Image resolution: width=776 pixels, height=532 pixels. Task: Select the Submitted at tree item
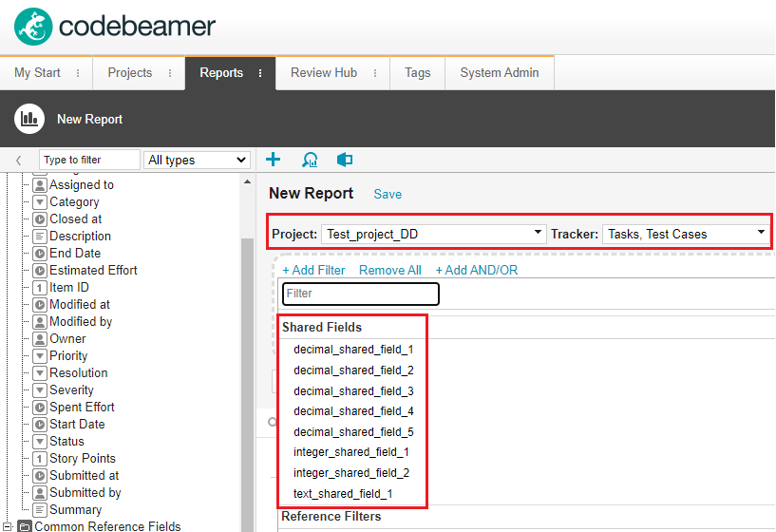click(85, 476)
